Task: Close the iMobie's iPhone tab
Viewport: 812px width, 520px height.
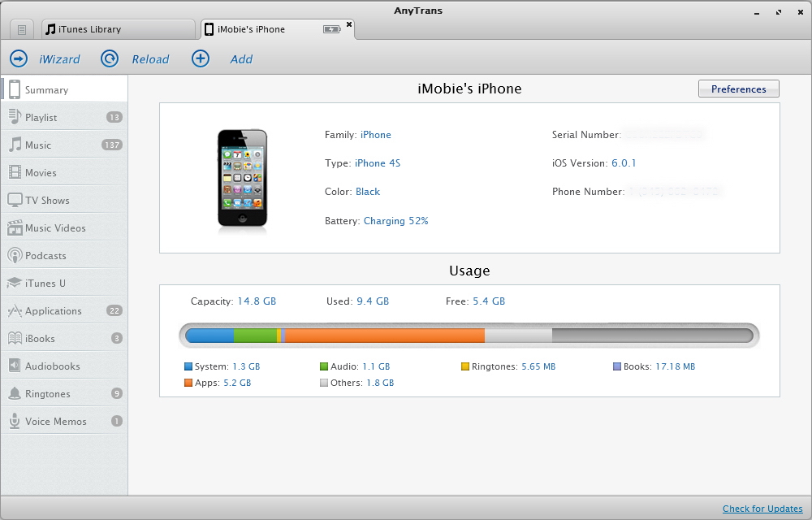Action: point(349,24)
